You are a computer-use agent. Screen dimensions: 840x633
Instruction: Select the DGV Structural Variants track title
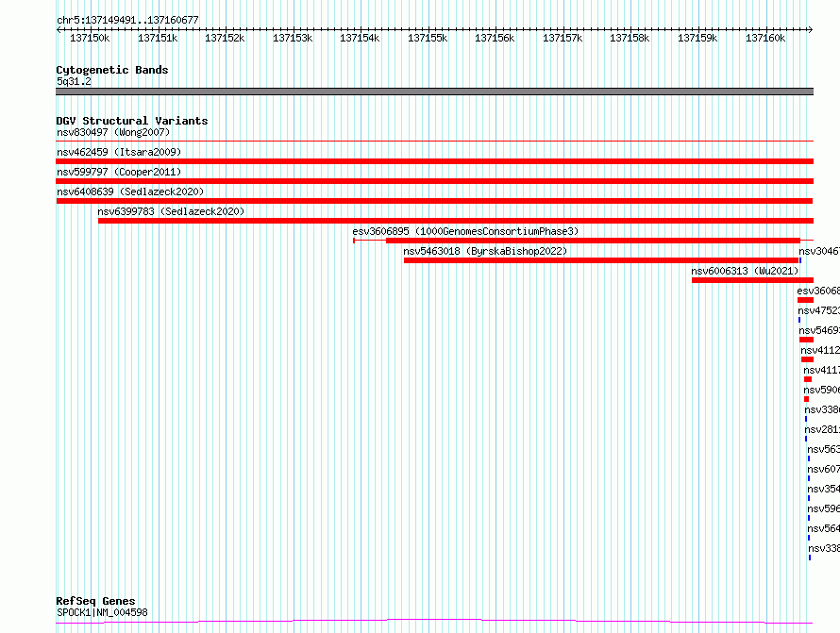pyautogui.click(x=132, y=121)
